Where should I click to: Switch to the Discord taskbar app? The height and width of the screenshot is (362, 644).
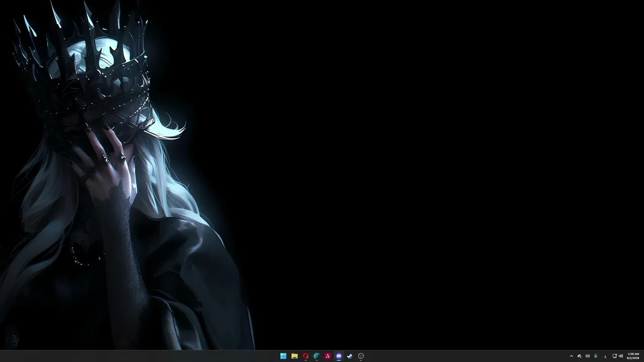click(339, 356)
